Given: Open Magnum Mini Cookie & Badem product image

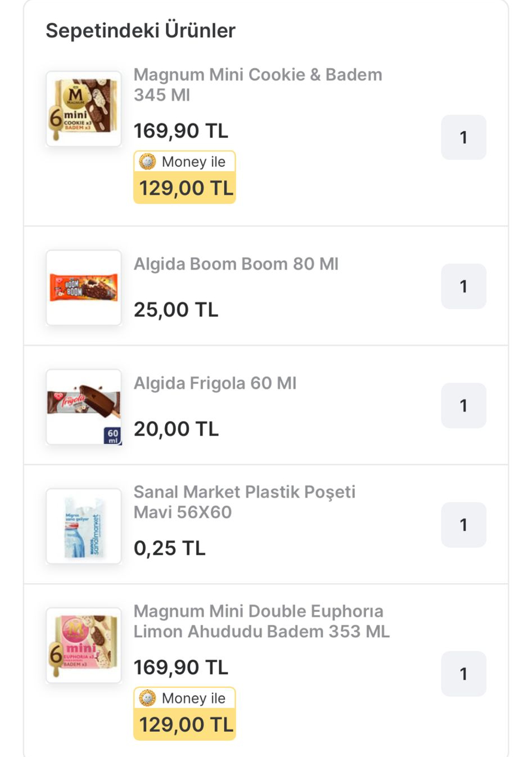Looking at the screenshot, I should (84, 109).
